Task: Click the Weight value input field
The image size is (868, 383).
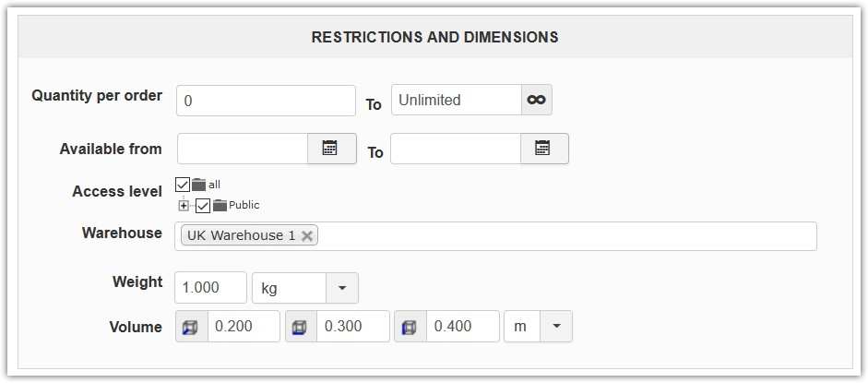Action: click(210, 288)
